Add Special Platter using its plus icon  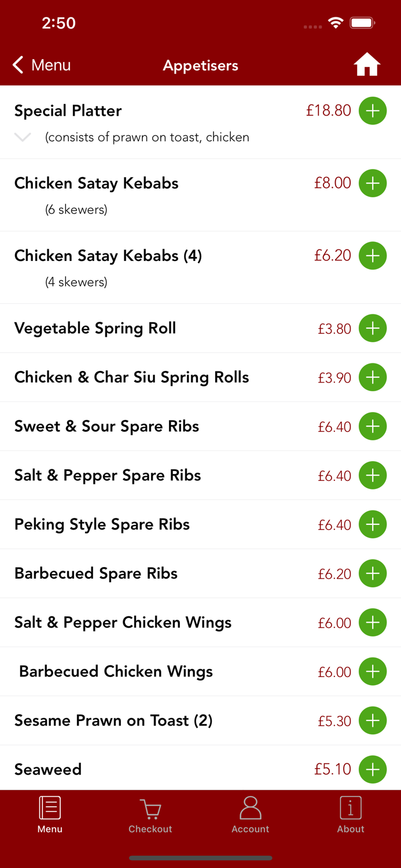373,111
